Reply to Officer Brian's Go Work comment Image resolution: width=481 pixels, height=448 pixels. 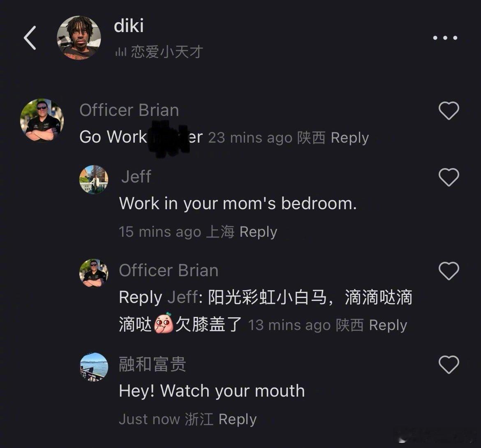click(x=350, y=138)
